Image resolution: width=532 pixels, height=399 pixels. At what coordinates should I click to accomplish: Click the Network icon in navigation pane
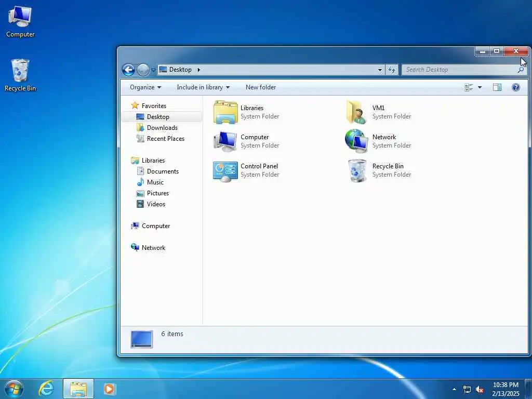tap(135, 247)
